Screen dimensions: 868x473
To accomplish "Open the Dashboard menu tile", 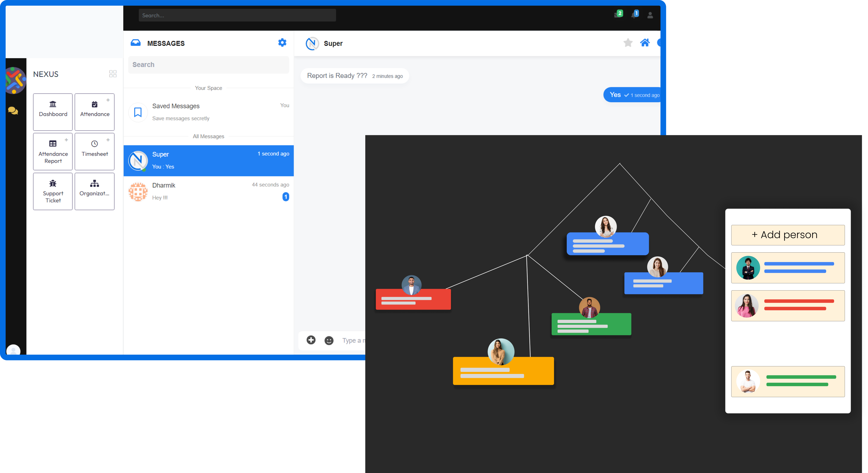I will 53,112.
